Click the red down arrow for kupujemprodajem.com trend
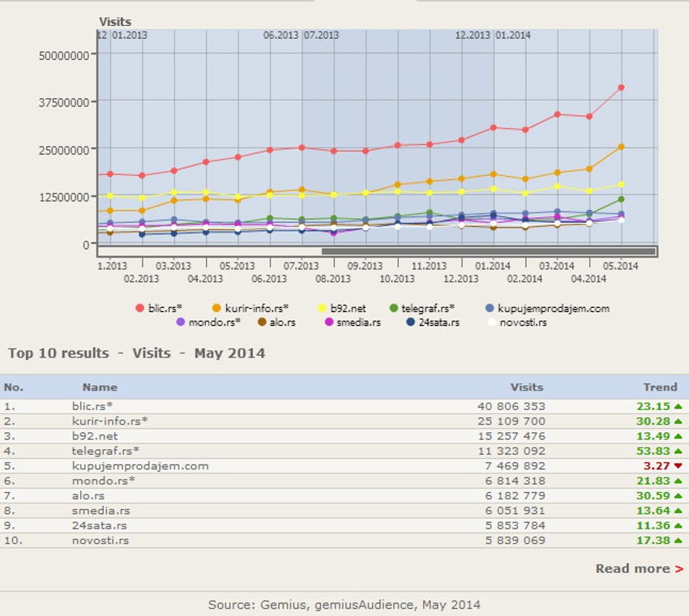This screenshot has height=616, width=689. pyautogui.click(x=678, y=466)
